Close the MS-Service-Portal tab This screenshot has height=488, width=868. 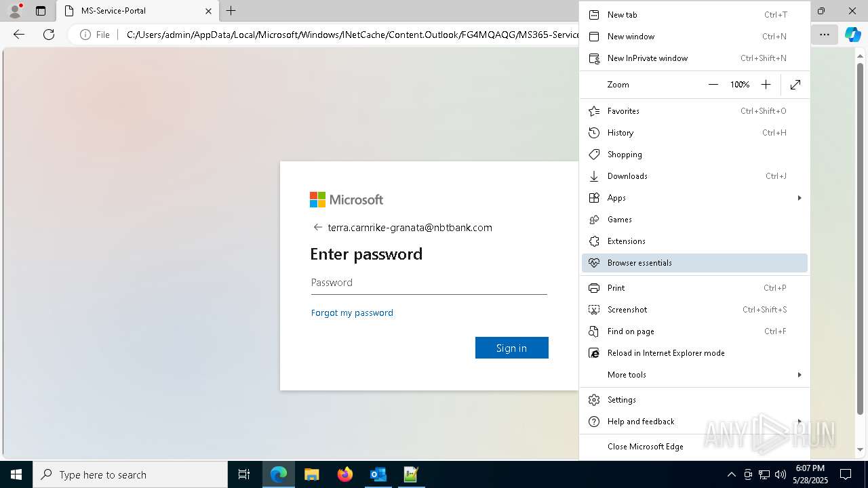[x=209, y=11]
